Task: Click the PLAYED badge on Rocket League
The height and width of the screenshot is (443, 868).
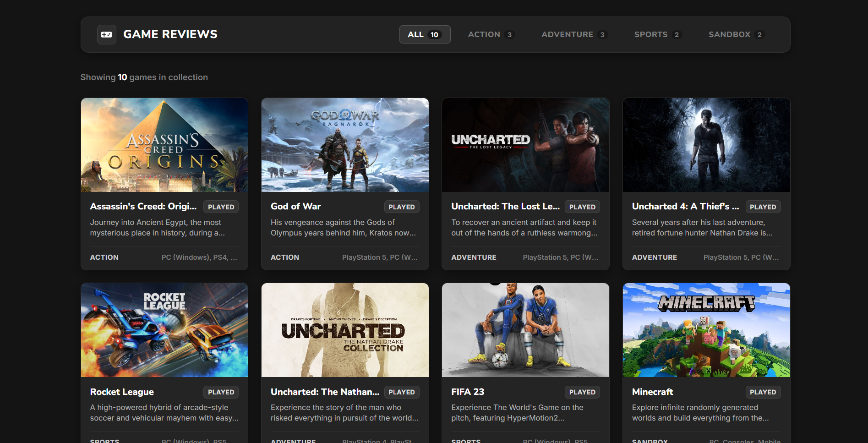Action: coord(221,392)
